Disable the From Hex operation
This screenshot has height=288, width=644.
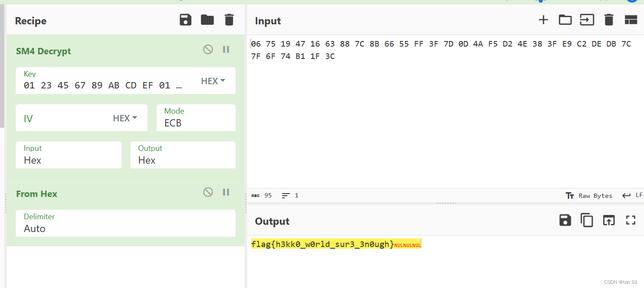[x=208, y=192]
